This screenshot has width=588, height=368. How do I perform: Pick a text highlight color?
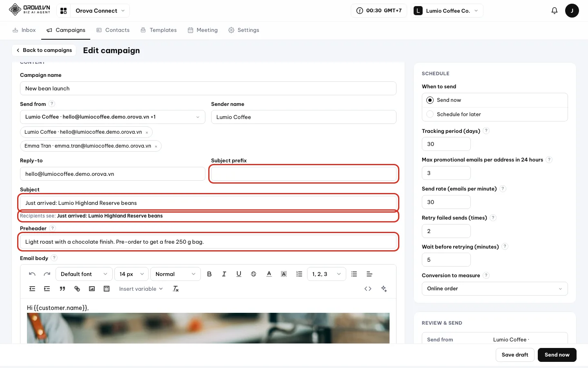point(284,274)
